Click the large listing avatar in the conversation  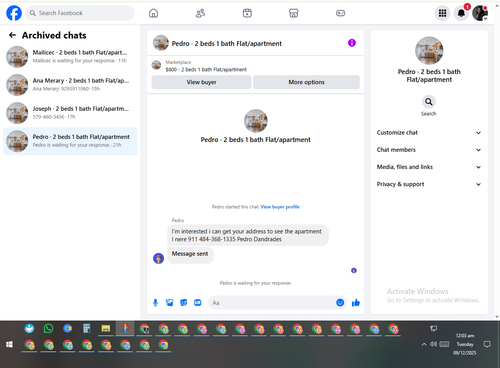click(x=256, y=121)
